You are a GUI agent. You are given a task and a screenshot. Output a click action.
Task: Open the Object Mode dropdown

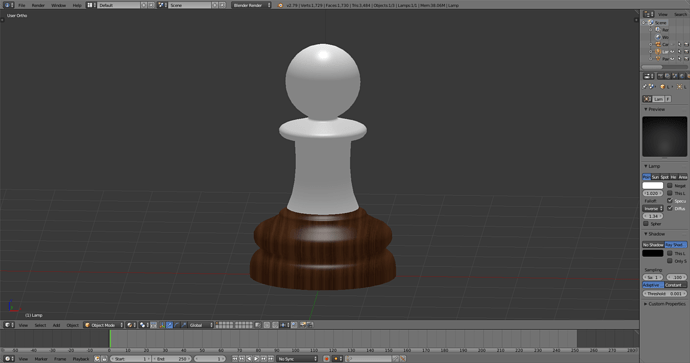104,325
